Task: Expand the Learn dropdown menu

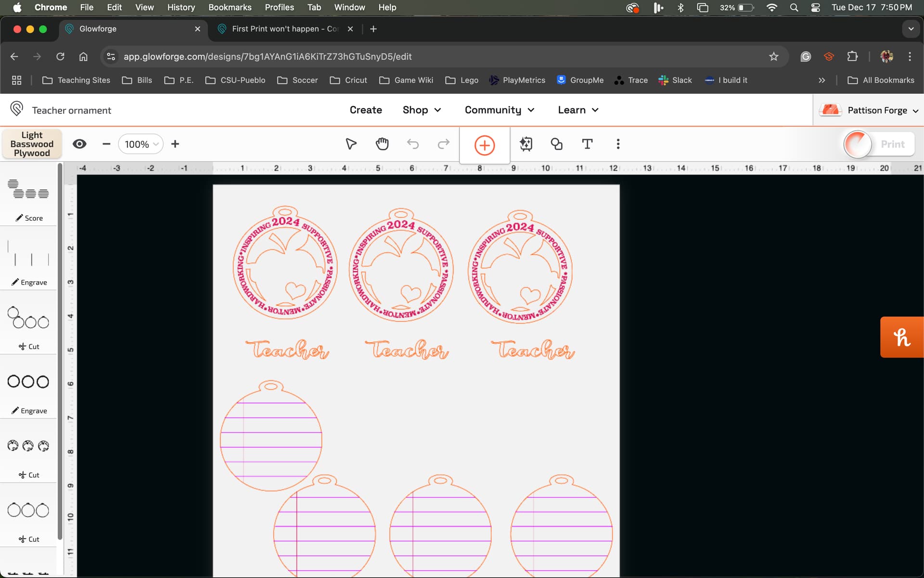Action: click(578, 110)
